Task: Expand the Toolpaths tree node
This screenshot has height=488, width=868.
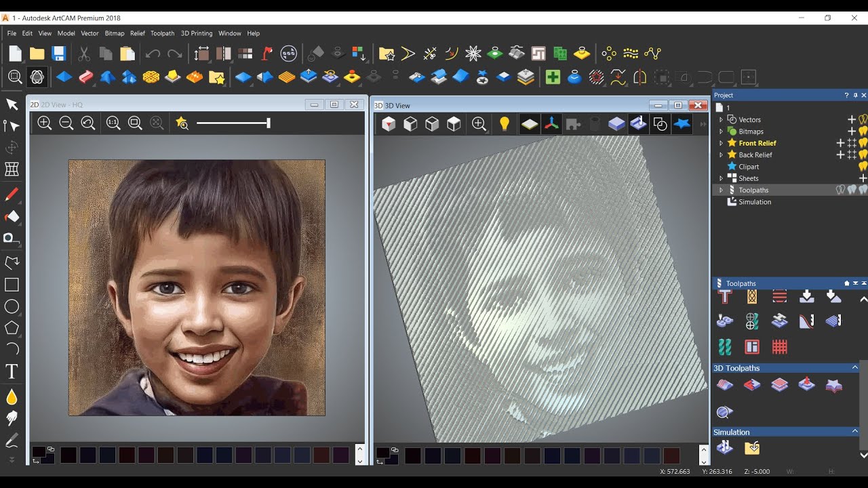Action: coord(721,190)
